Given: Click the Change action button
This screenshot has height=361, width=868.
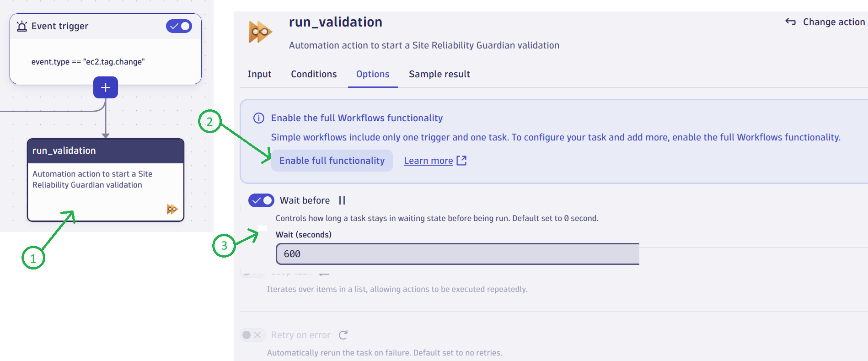Looking at the screenshot, I should click(x=825, y=22).
